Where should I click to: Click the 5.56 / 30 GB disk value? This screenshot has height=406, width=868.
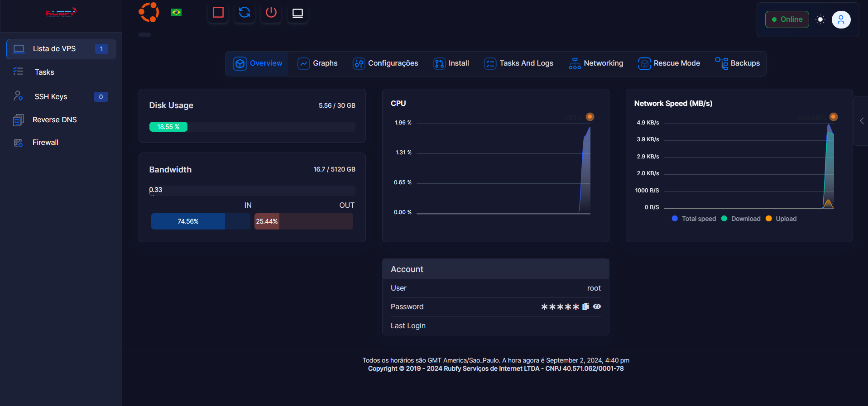point(337,105)
